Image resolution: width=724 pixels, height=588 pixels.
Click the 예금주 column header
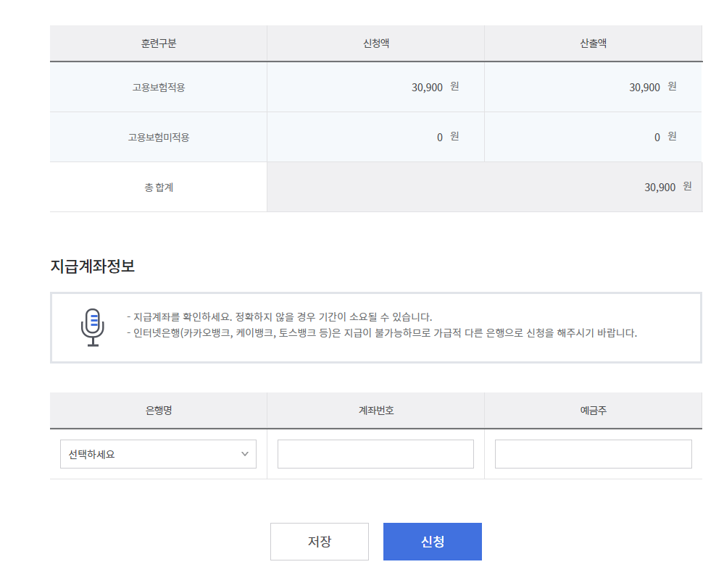tap(594, 411)
